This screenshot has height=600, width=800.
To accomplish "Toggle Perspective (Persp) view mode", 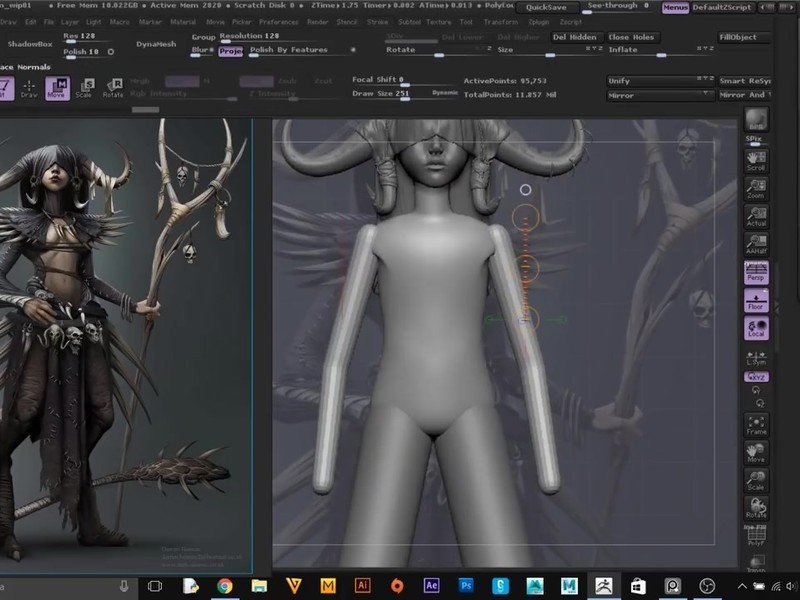I will click(x=756, y=272).
